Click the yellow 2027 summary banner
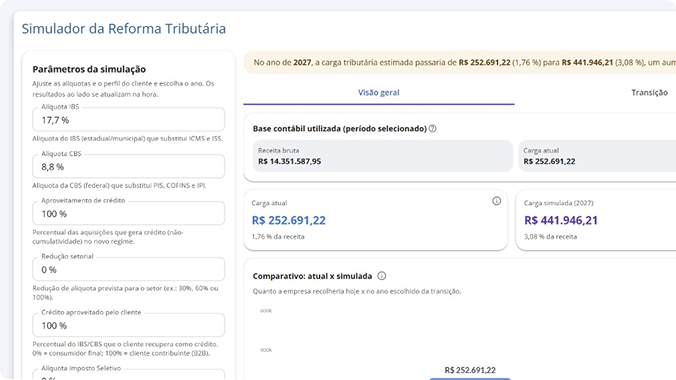Image resolution: width=676 pixels, height=380 pixels. 460,63
